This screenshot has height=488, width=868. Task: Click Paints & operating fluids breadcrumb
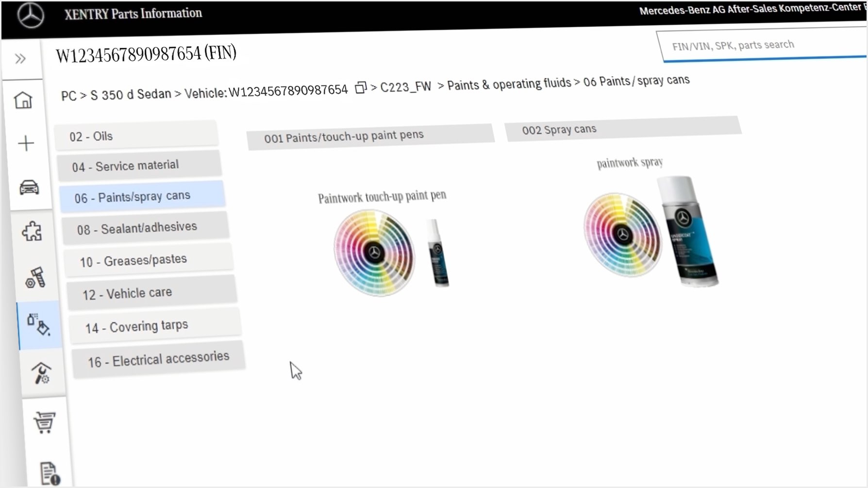point(509,84)
